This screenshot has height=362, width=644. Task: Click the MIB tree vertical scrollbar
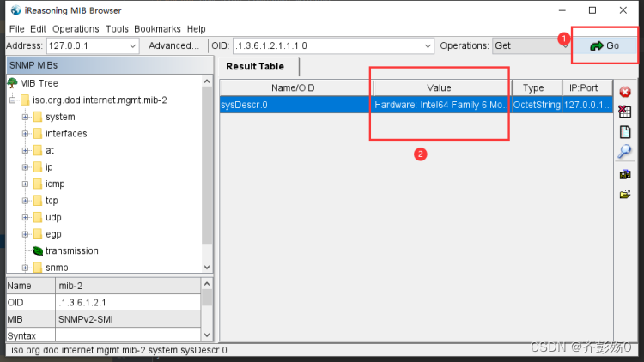click(207, 172)
